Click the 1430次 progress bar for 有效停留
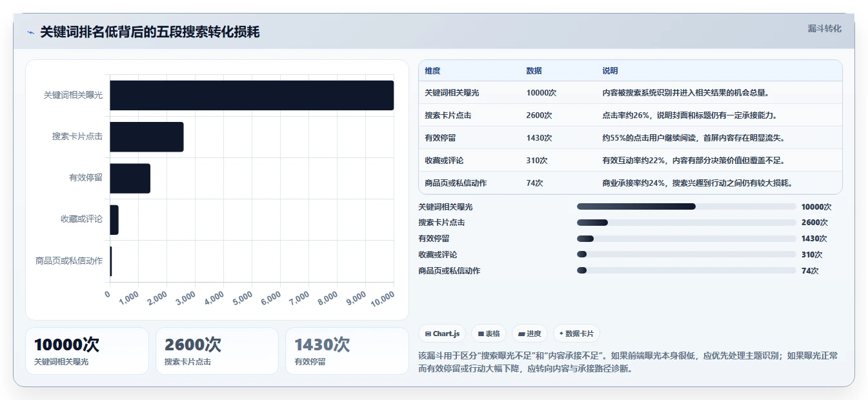The width and height of the screenshot is (868, 400). (x=686, y=239)
